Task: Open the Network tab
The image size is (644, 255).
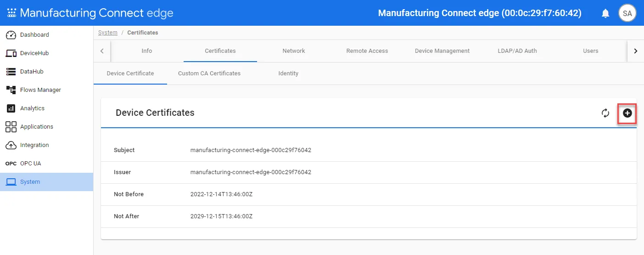Action: [294, 51]
